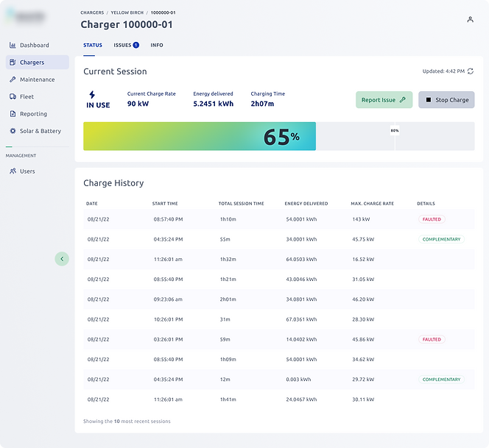Image resolution: width=489 pixels, height=448 pixels.
Task: Go to Chargers breadcrumb link
Action: (92, 13)
